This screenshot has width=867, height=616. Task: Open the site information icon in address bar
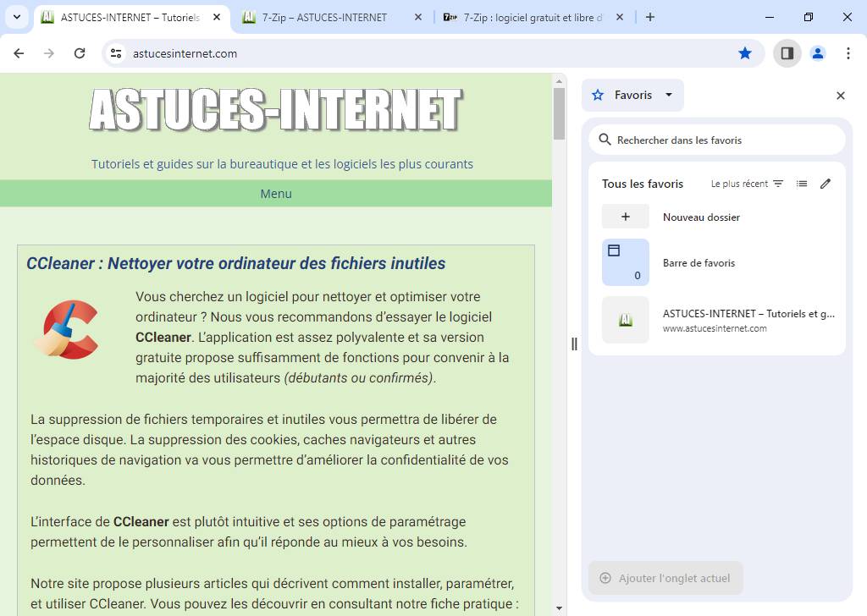point(114,52)
